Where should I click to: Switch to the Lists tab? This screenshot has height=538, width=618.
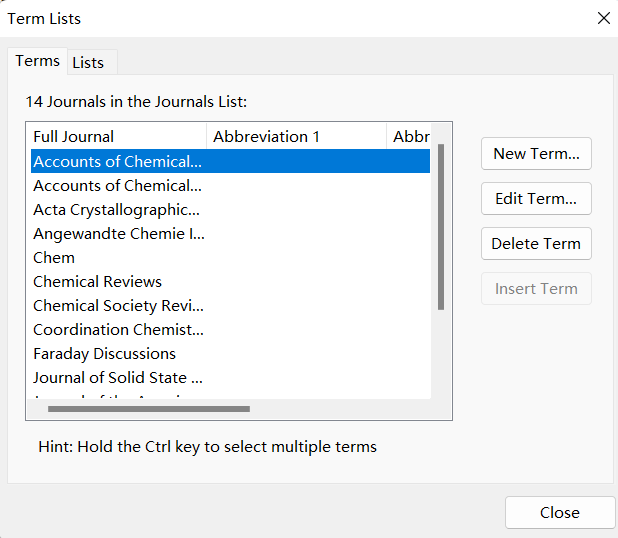click(x=92, y=62)
